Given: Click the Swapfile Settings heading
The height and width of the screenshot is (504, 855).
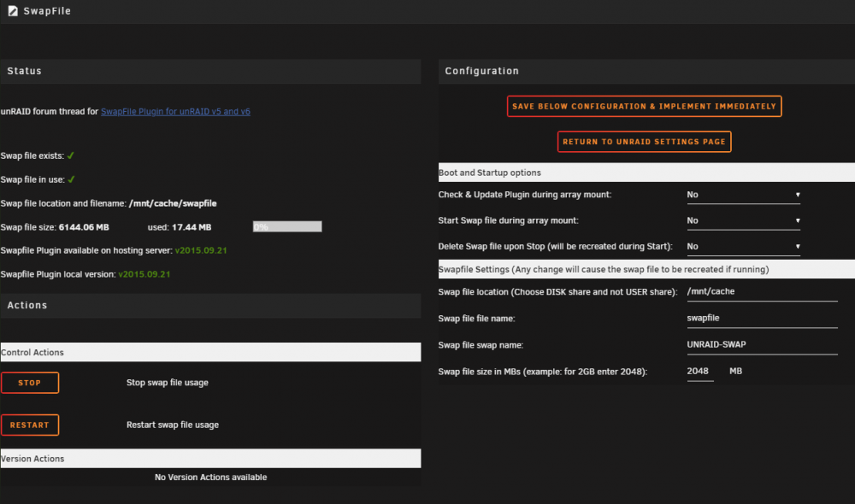Looking at the screenshot, I should tap(646, 269).
